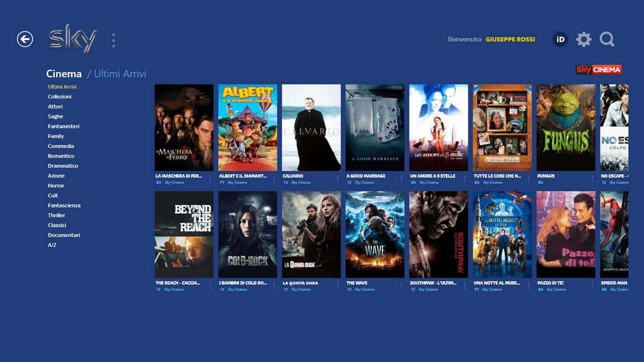The width and height of the screenshot is (644, 362).
Task: Open the Beyond the Reach poster
Action: click(184, 235)
